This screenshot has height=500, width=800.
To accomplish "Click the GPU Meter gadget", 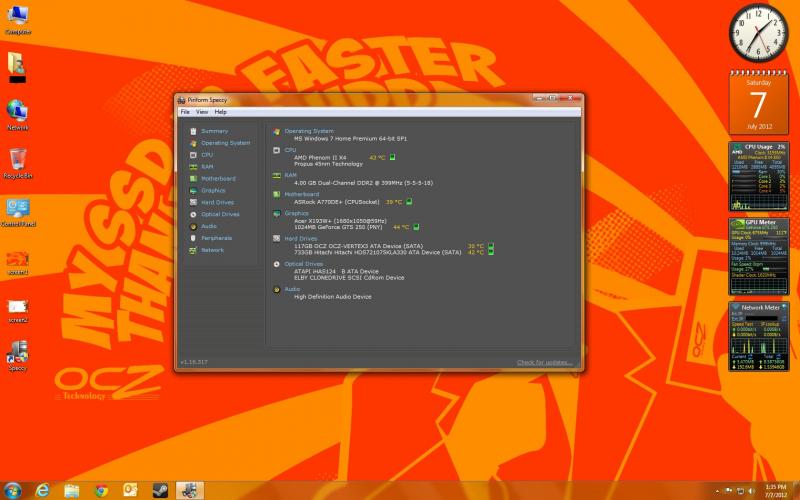I will tap(758, 257).
